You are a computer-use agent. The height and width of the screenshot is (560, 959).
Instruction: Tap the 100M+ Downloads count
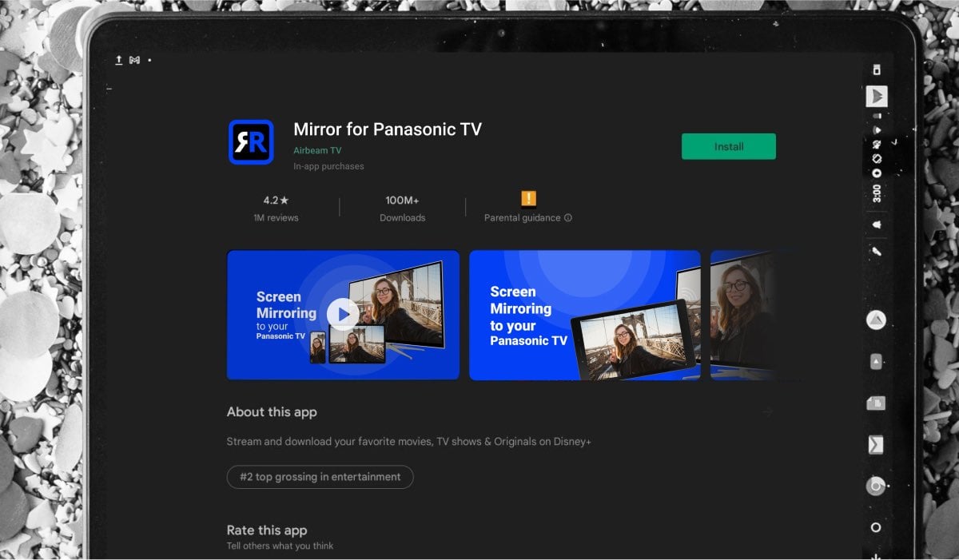(x=403, y=209)
